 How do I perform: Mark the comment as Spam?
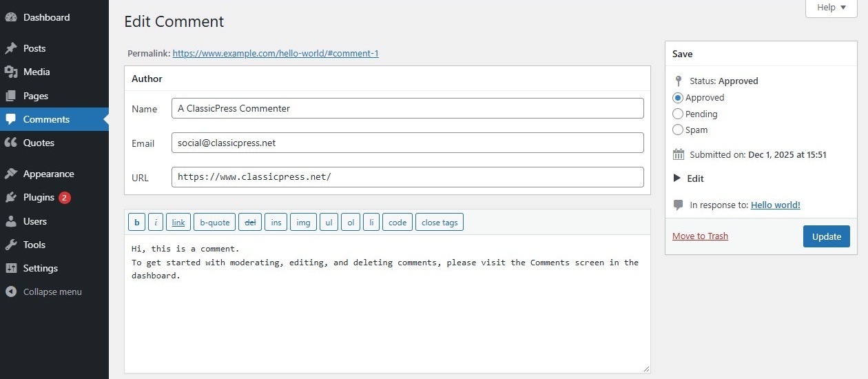point(678,130)
